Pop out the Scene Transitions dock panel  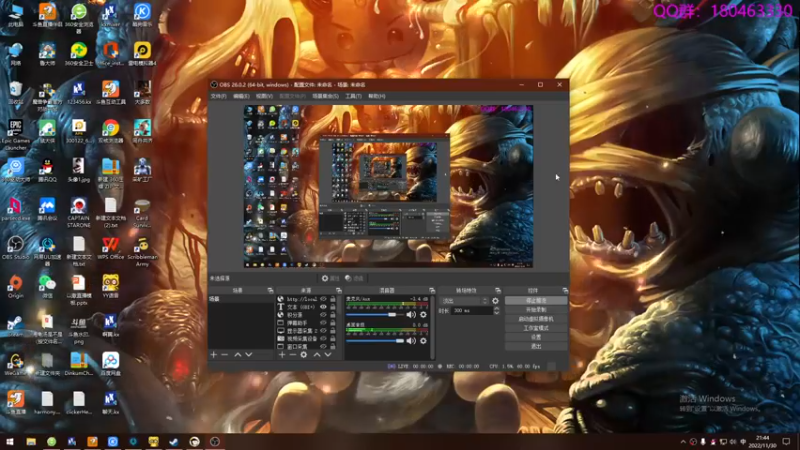tap(498, 290)
